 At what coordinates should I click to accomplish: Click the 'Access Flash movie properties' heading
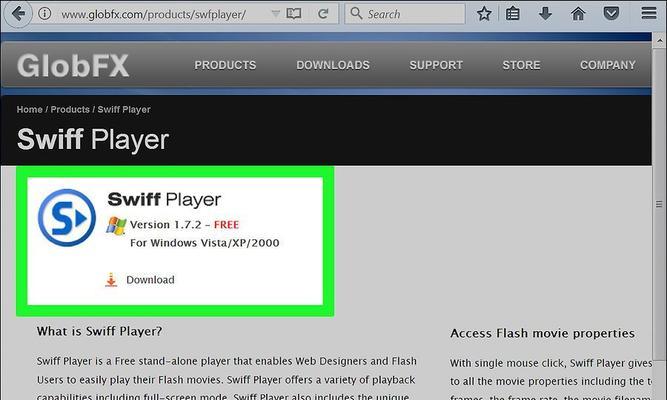pos(542,333)
